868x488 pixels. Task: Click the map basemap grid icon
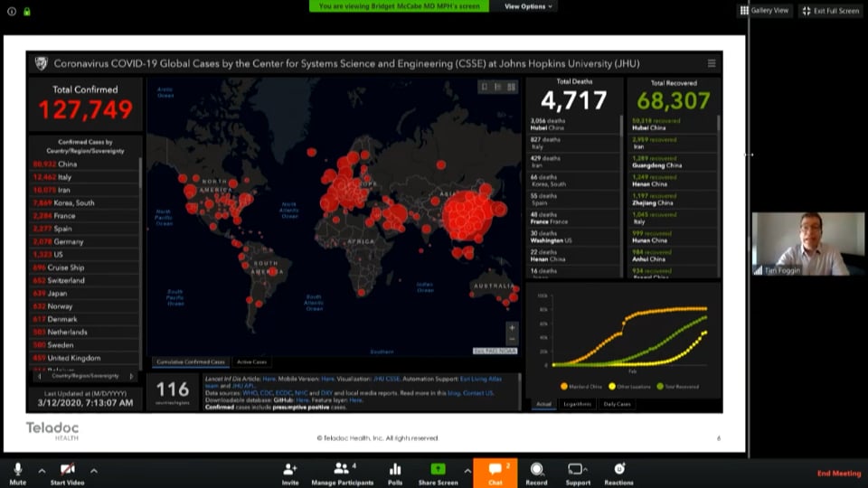[x=511, y=87]
